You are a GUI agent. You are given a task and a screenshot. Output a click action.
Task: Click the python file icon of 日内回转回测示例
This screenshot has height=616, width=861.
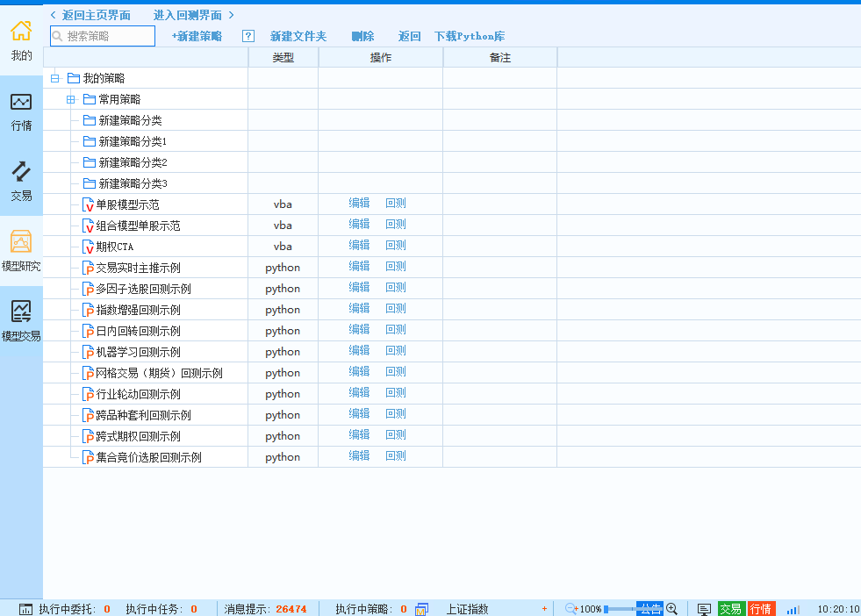pos(88,331)
